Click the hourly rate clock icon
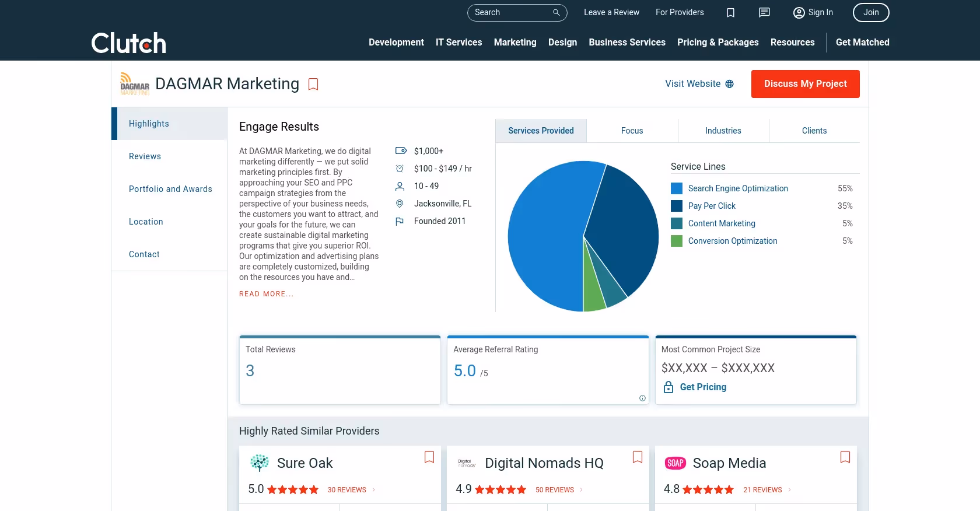This screenshot has width=980, height=511. pos(400,169)
